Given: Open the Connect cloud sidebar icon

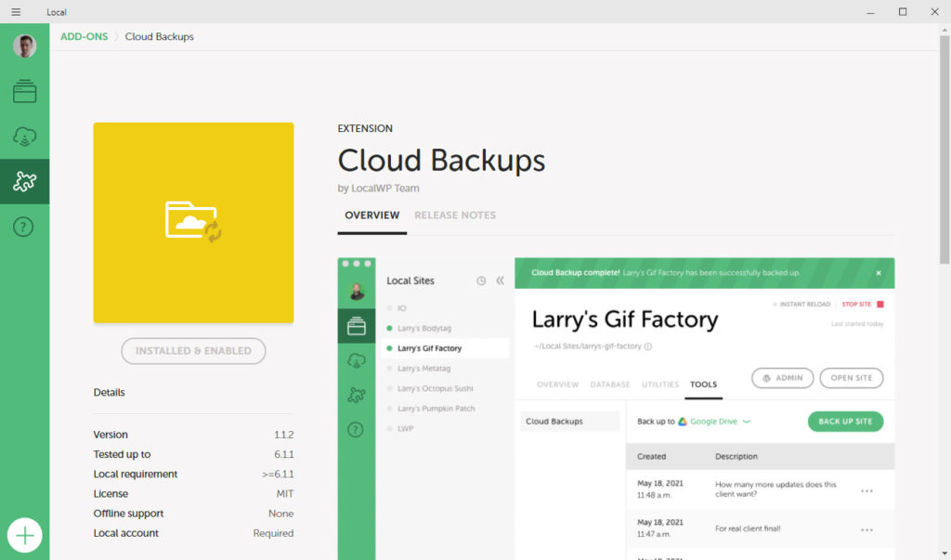Looking at the screenshot, I should (x=24, y=137).
